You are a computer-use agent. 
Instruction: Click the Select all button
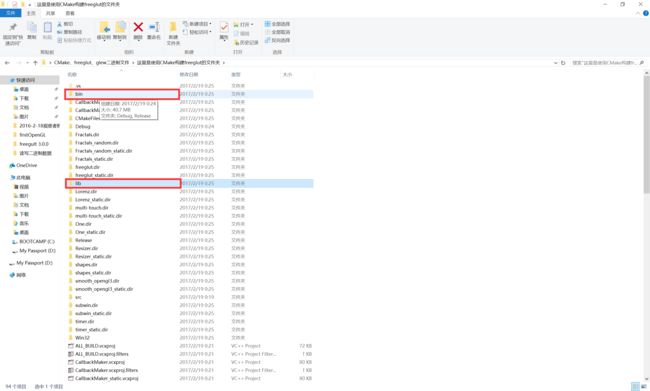tap(277, 24)
